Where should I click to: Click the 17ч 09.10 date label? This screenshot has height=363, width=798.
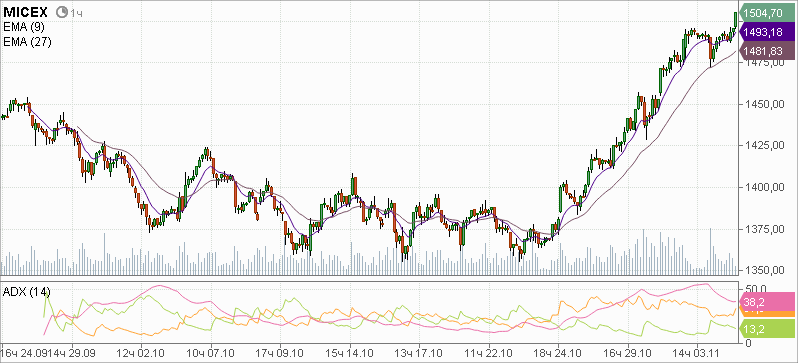pyautogui.click(x=280, y=353)
